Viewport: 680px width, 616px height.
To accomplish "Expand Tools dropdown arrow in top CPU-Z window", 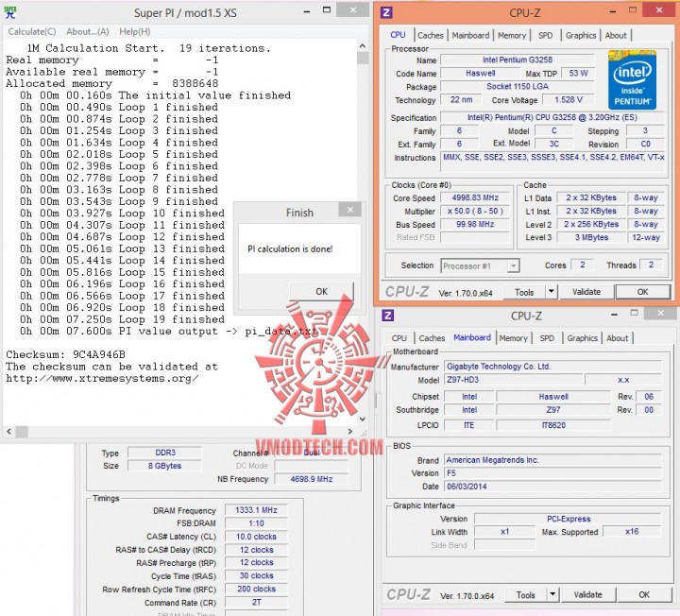I will coord(552,292).
